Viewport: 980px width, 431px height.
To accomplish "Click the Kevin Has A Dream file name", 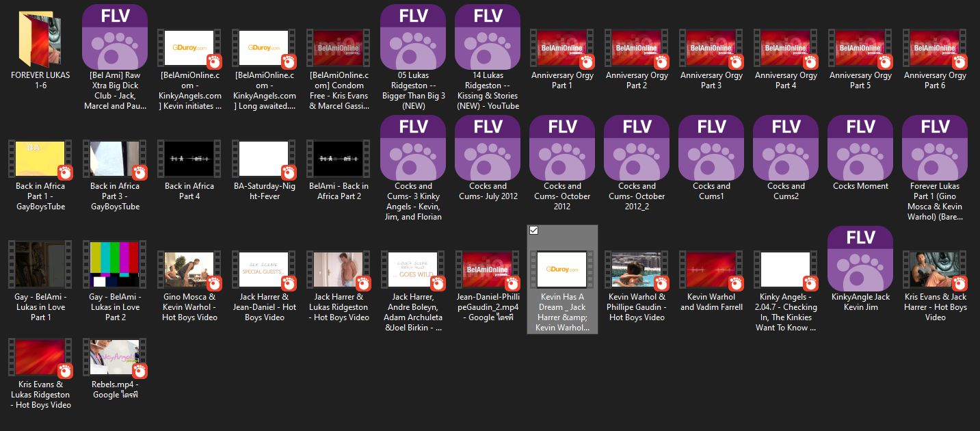I will pyautogui.click(x=562, y=312).
